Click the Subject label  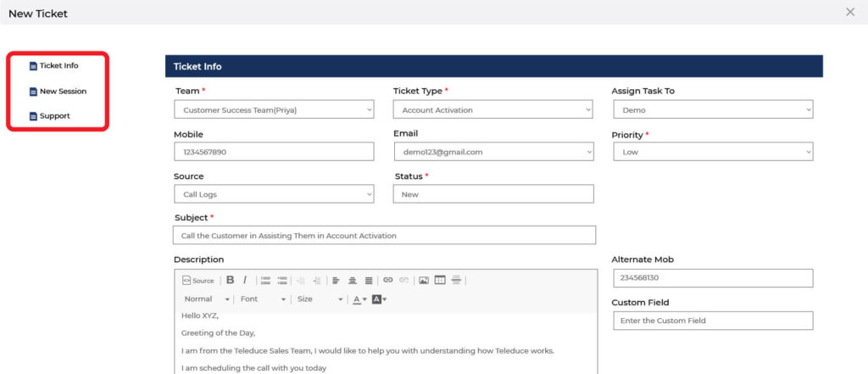(x=191, y=218)
